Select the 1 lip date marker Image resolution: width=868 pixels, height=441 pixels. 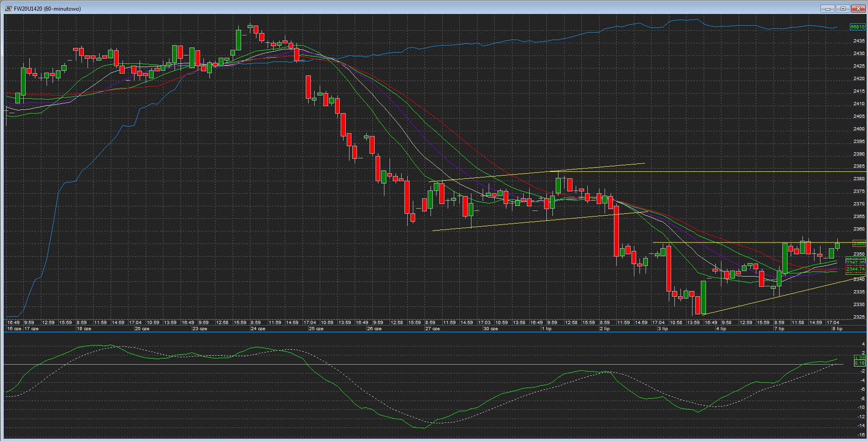pyautogui.click(x=546, y=329)
